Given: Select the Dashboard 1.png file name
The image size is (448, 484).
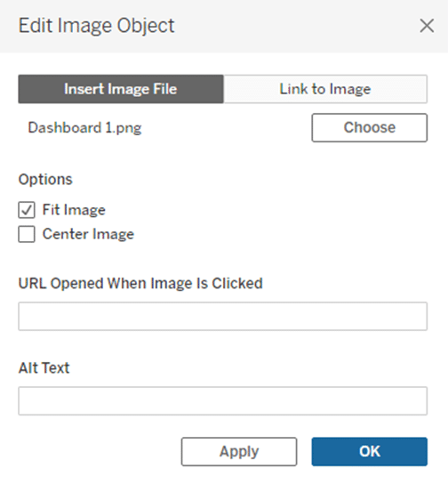Looking at the screenshot, I should (84, 127).
